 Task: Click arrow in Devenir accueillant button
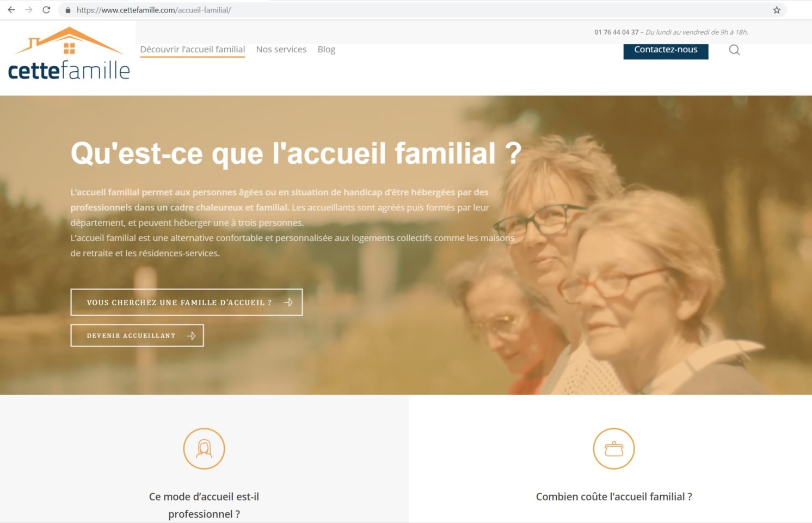pos(191,336)
